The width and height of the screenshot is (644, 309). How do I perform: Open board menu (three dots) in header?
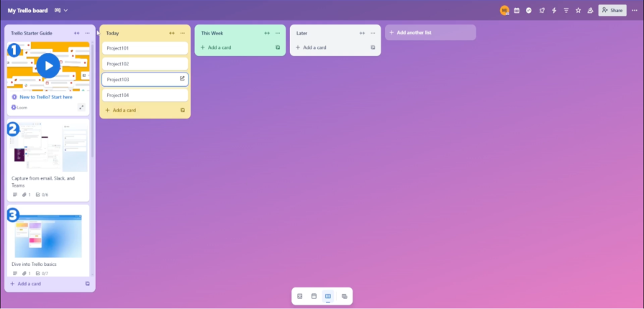(635, 10)
